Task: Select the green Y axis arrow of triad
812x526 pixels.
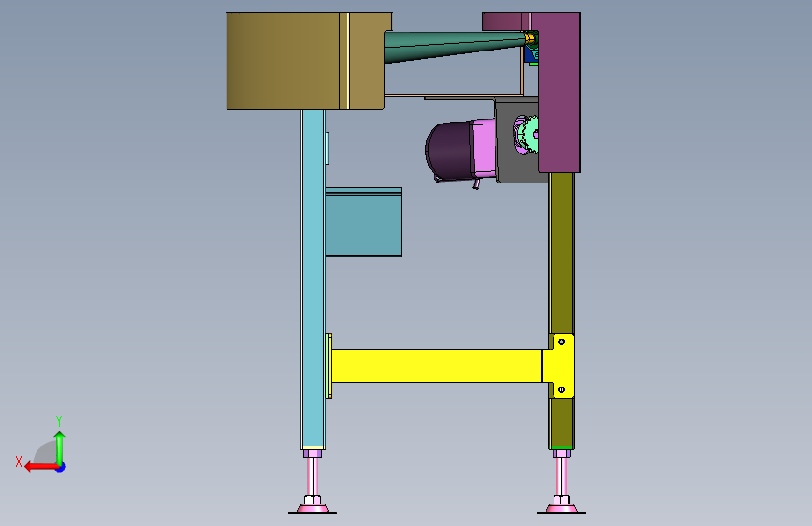Action: [60, 447]
